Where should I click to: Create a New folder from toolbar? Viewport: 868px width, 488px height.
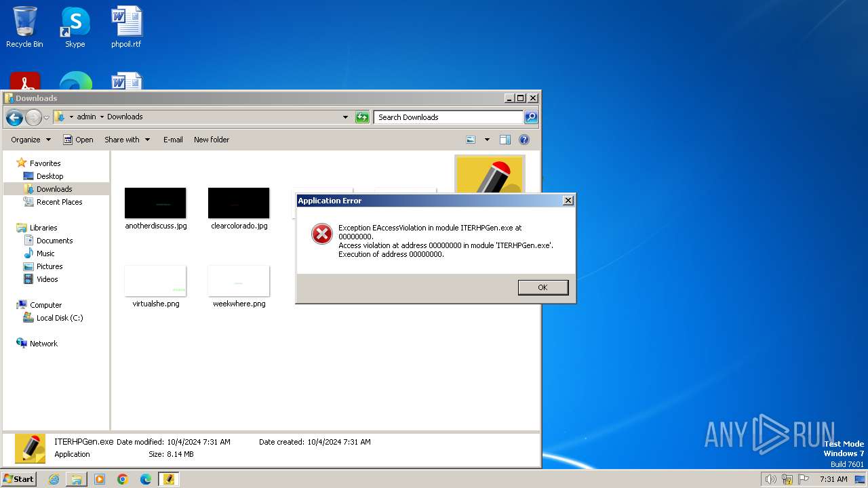pos(212,140)
